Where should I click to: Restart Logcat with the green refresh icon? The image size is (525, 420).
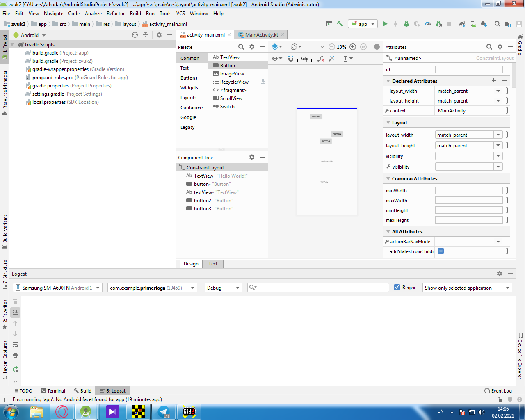tap(15, 369)
